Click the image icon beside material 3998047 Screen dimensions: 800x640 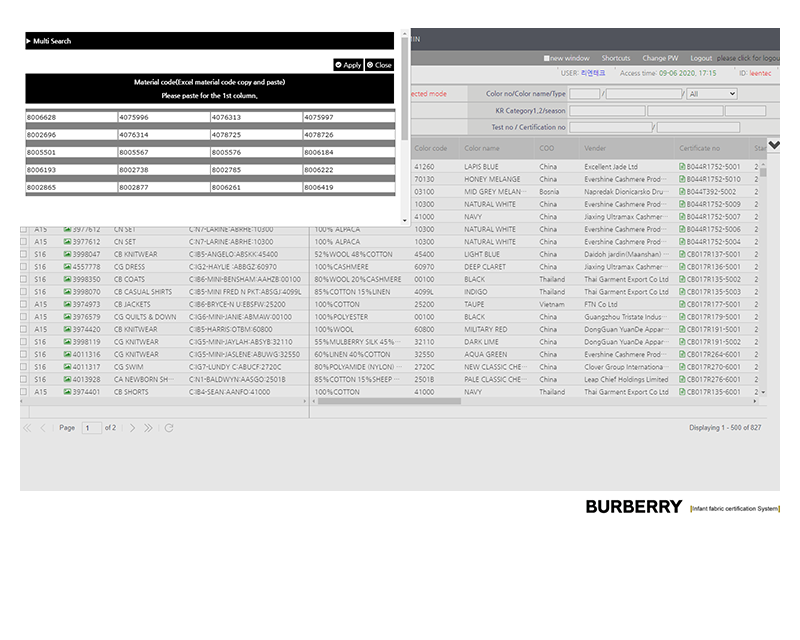pyautogui.click(x=67, y=254)
